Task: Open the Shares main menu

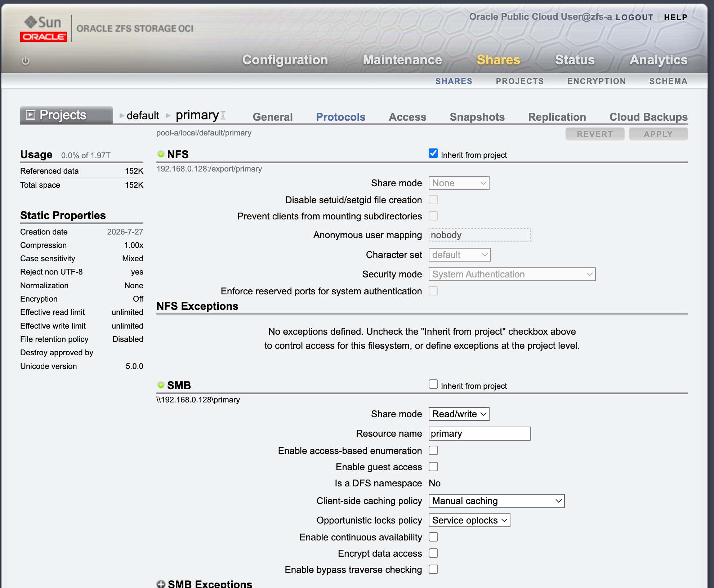Action: (x=498, y=60)
